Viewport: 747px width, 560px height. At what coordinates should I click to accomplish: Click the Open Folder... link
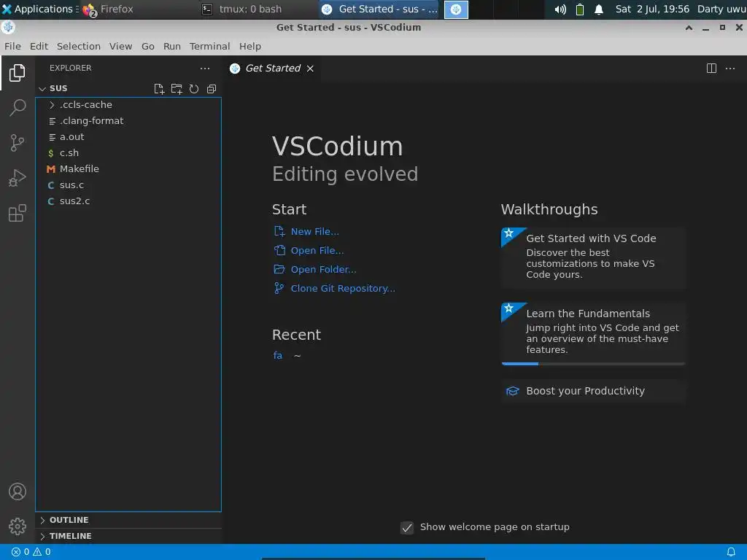pyautogui.click(x=323, y=270)
